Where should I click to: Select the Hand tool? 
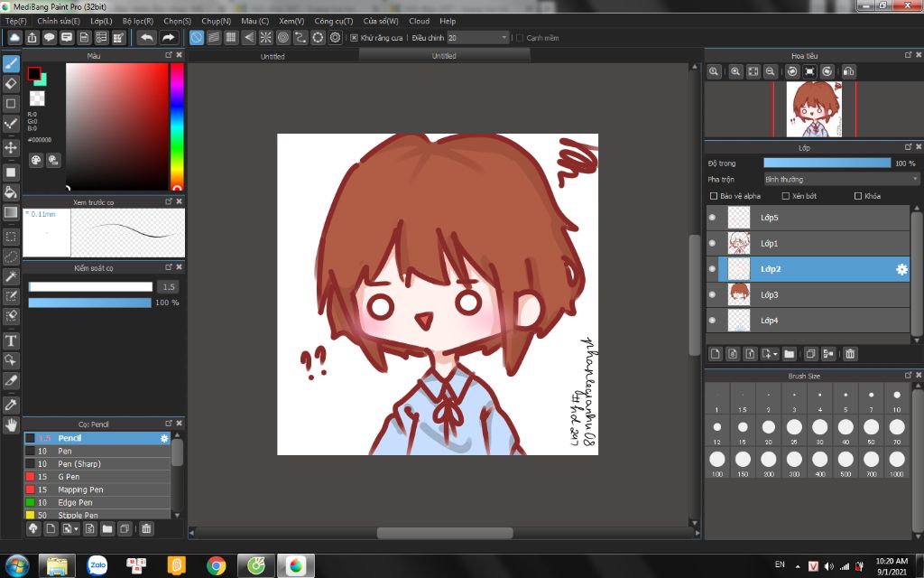[11, 425]
